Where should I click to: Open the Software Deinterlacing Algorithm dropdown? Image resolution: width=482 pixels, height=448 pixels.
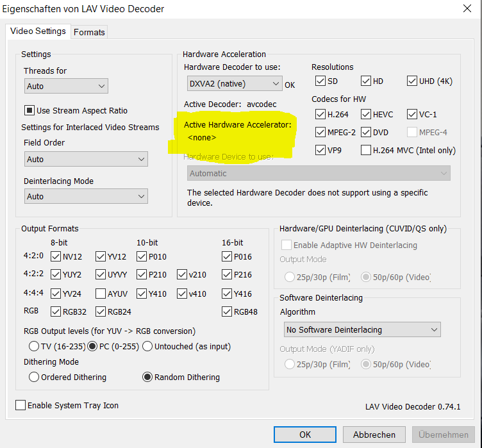362,329
